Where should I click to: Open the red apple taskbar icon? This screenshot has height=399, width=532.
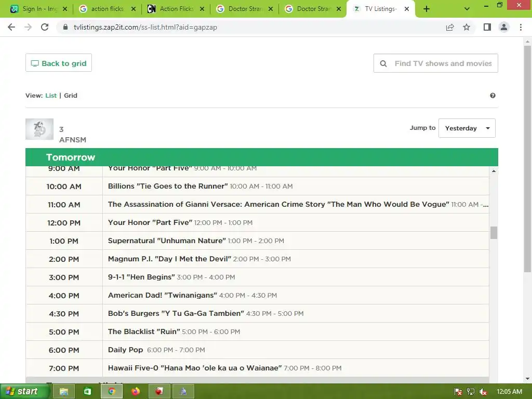click(x=159, y=392)
